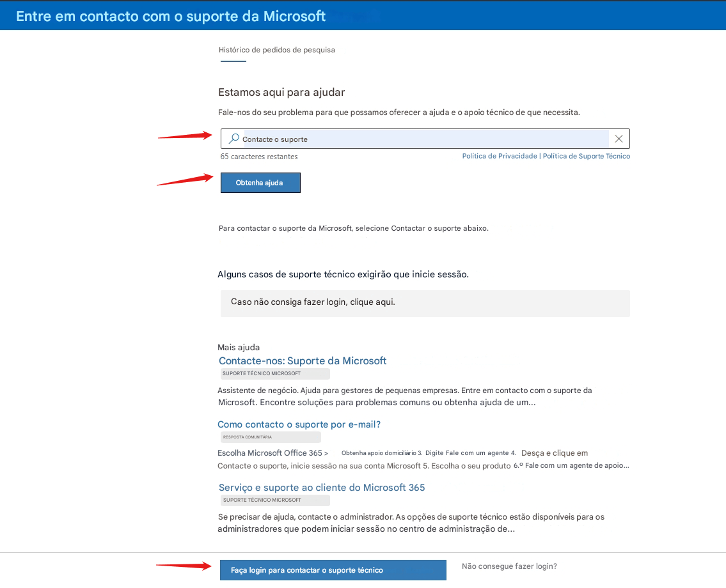This screenshot has height=588, width=726.
Task: Click the '65 caracteres restantes' counter text
Action: point(259,157)
